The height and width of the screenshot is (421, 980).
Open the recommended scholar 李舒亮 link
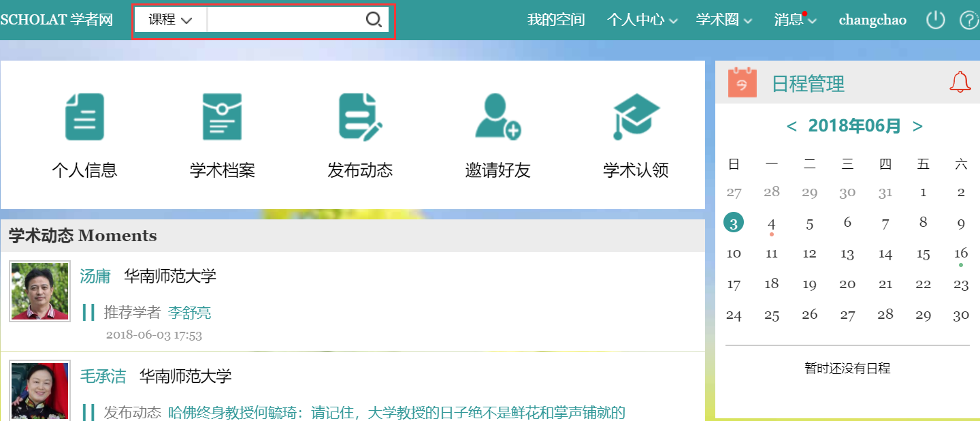point(189,313)
